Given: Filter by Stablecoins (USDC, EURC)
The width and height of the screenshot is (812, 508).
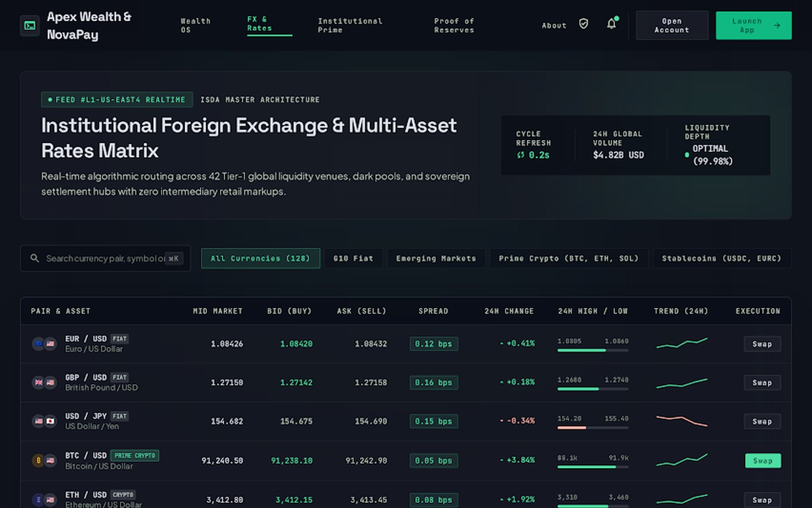Looking at the screenshot, I should pyautogui.click(x=722, y=258).
